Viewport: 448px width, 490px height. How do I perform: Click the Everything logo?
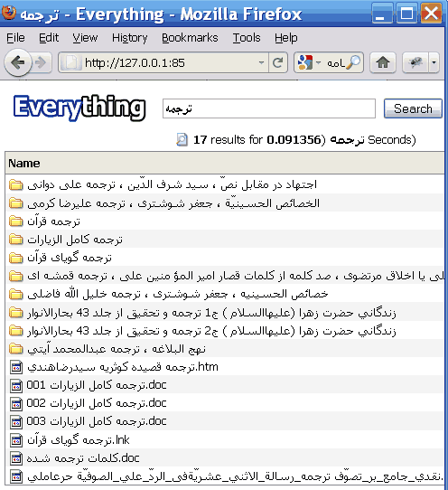pyautogui.click(x=79, y=108)
